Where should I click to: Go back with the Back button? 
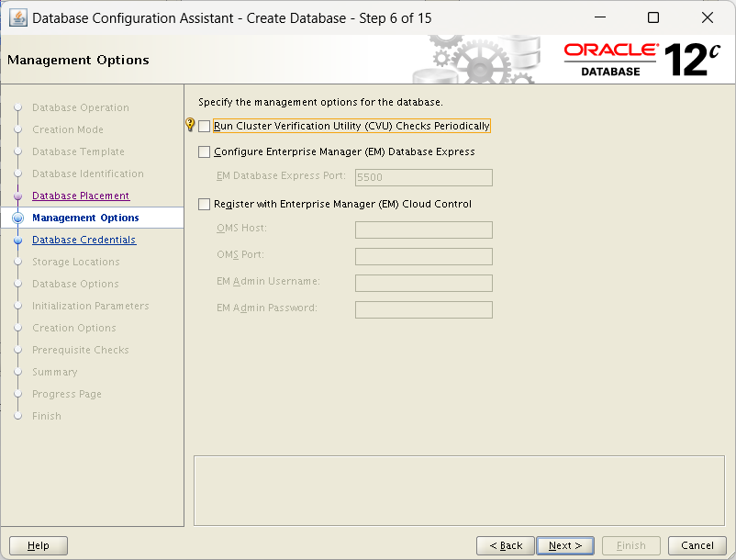click(x=506, y=545)
